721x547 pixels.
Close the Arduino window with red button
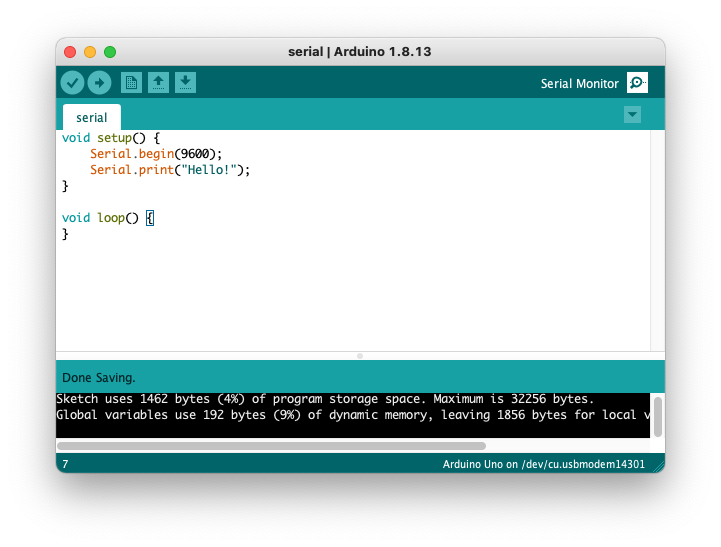click(x=70, y=52)
